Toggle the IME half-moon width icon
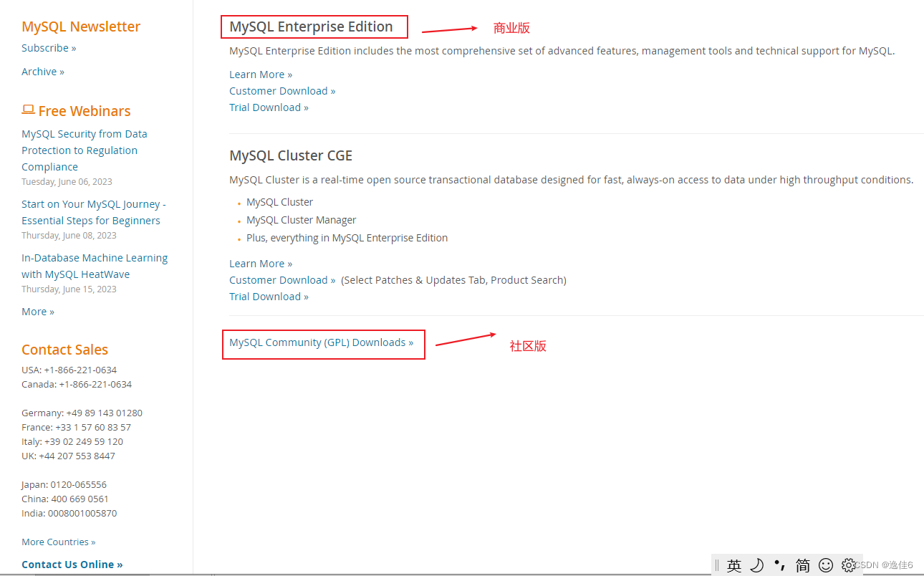 [757, 565]
